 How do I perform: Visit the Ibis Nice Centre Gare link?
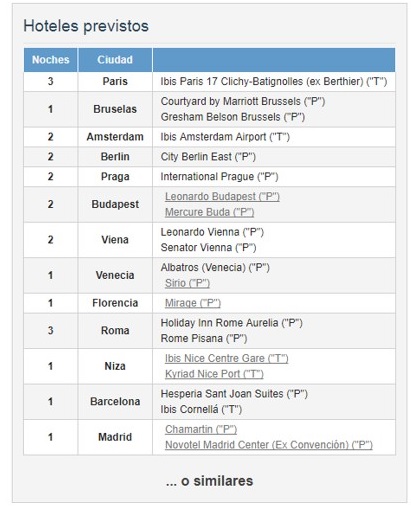pyautogui.click(x=226, y=358)
